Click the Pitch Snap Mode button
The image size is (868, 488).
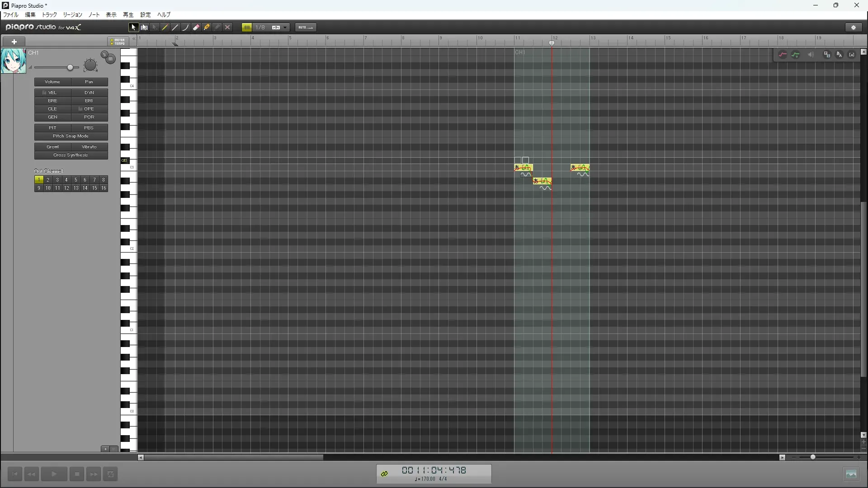point(71,136)
